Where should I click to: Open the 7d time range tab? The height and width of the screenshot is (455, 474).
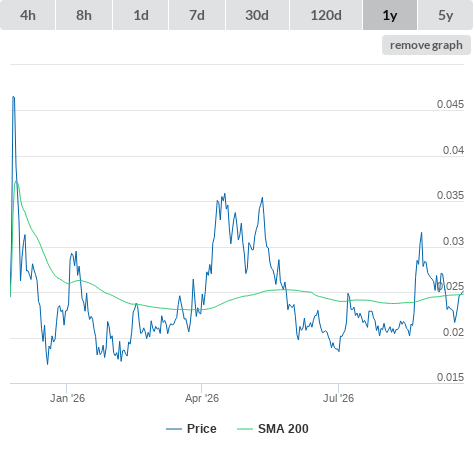(197, 15)
